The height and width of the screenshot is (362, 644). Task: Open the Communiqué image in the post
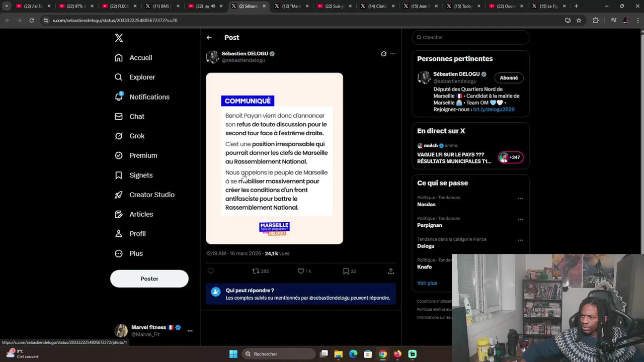[274, 158]
